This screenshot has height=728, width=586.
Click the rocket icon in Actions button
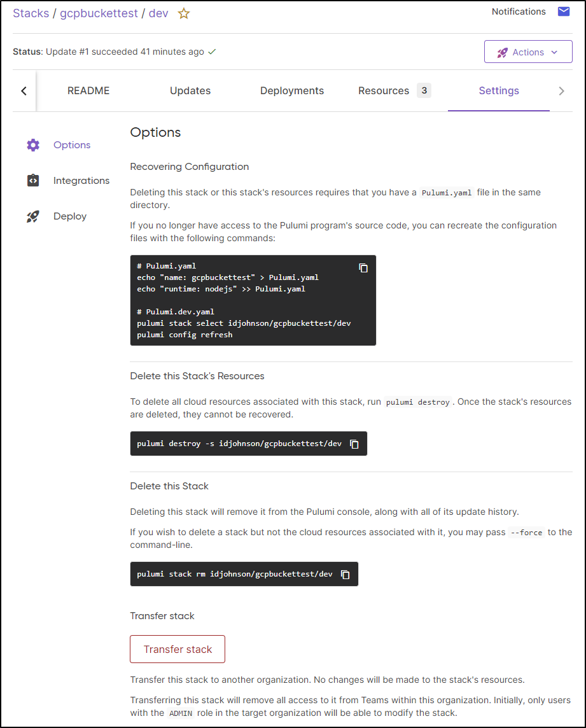(502, 52)
